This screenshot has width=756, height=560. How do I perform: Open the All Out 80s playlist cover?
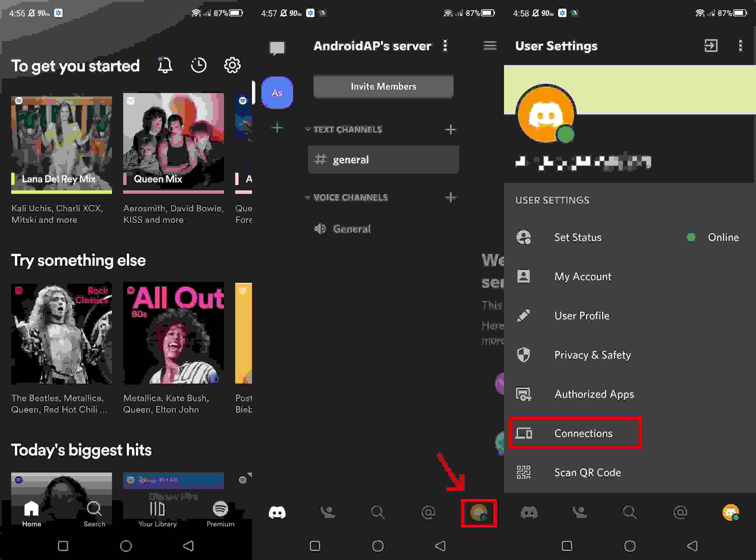pyautogui.click(x=173, y=333)
